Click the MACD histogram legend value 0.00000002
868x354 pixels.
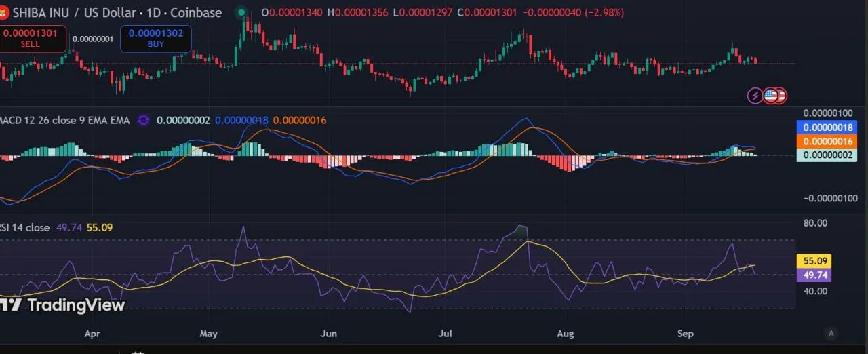(183, 120)
